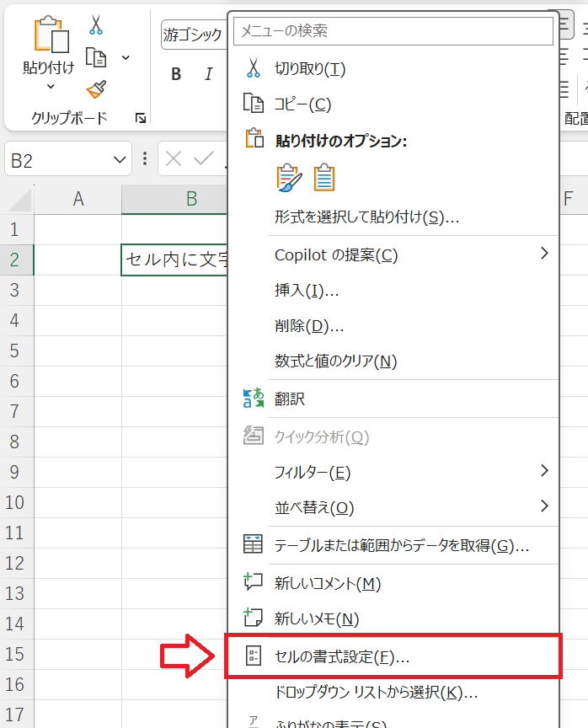Viewport: 588px width, 728px height.
Task: Click the formula bar cancel X icon
Action: click(173, 159)
